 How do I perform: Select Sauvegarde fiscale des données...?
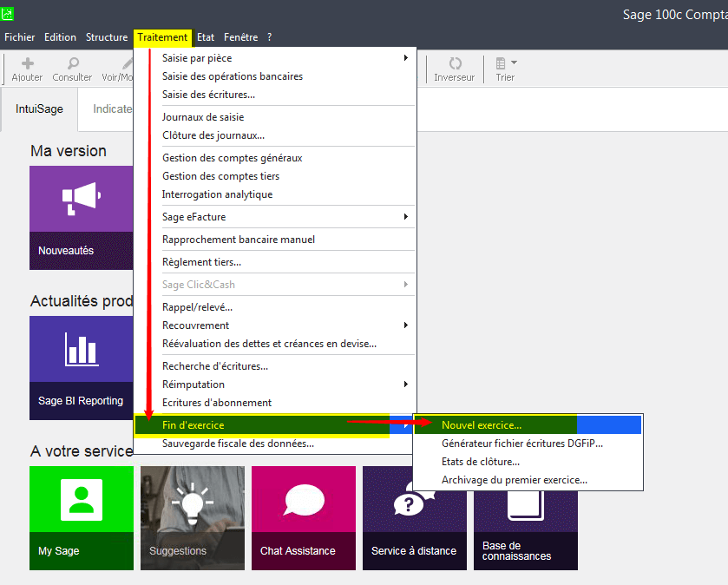coord(238,444)
